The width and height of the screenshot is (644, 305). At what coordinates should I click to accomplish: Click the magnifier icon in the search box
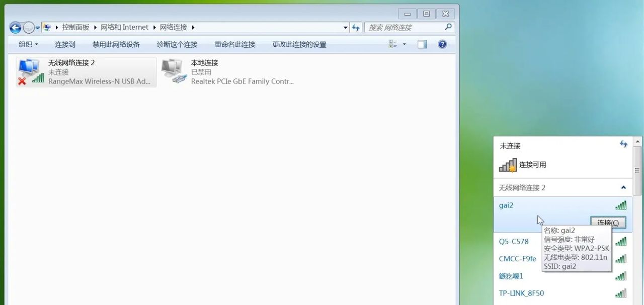click(448, 27)
